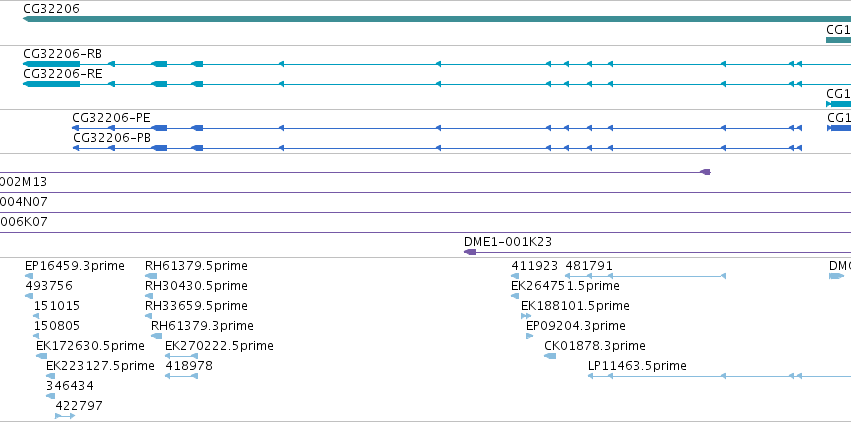851x422 pixels.
Task: Select CG32206-RE transcript label
Action: [x=62, y=74]
